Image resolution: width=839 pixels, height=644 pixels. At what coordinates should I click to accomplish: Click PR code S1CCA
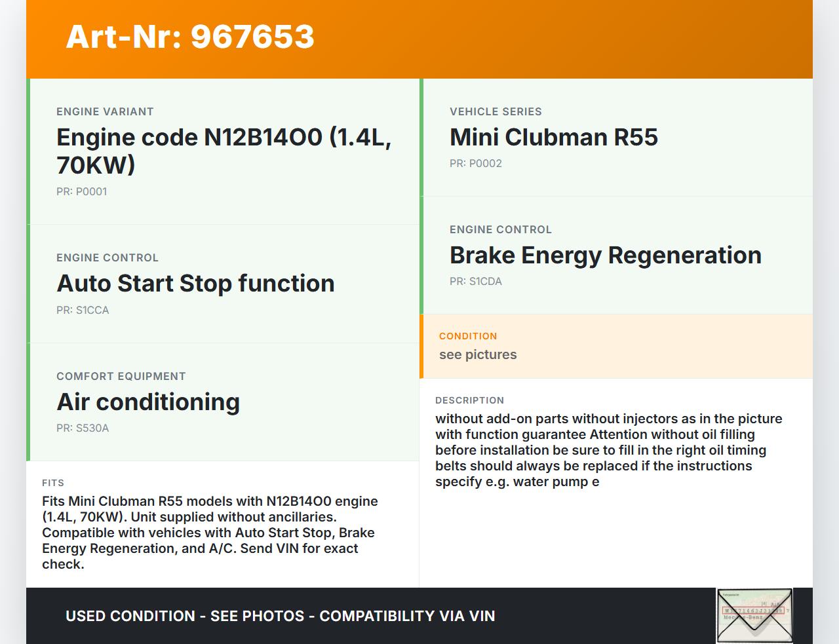(x=83, y=310)
